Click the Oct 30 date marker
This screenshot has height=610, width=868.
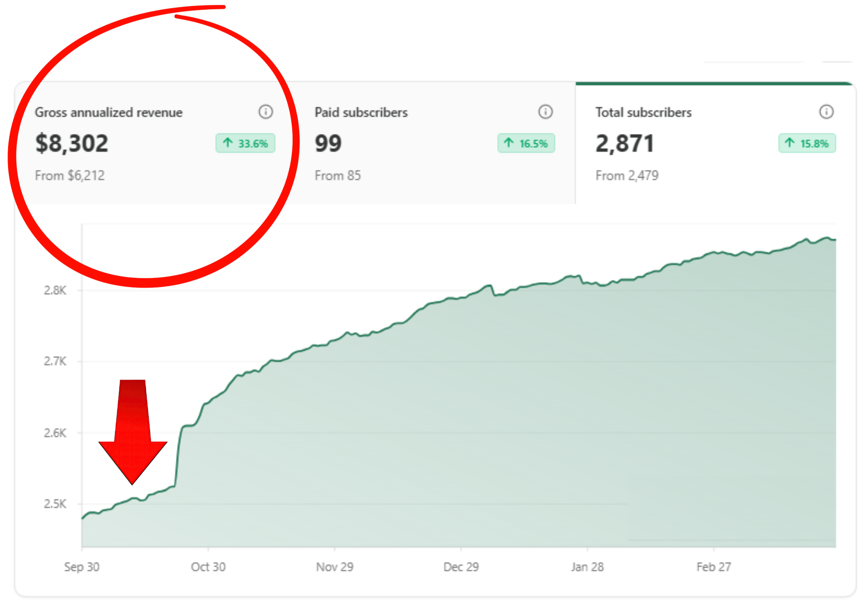(x=208, y=567)
